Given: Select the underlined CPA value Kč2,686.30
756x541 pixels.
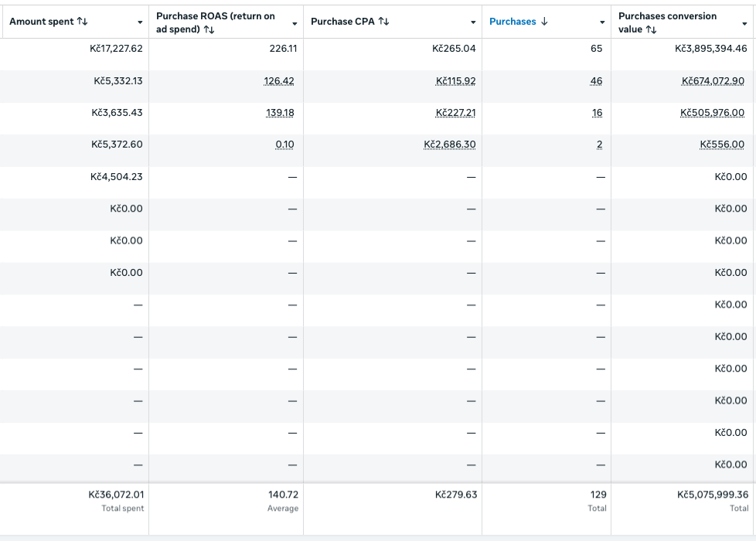Looking at the screenshot, I should pyautogui.click(x=449, y=145).
